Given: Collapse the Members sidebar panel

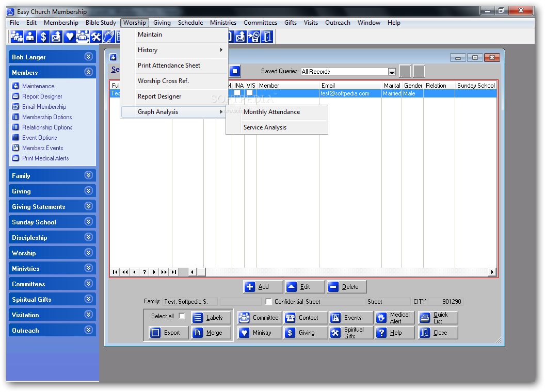Looking at the screenshot, I should pos(89,72).
